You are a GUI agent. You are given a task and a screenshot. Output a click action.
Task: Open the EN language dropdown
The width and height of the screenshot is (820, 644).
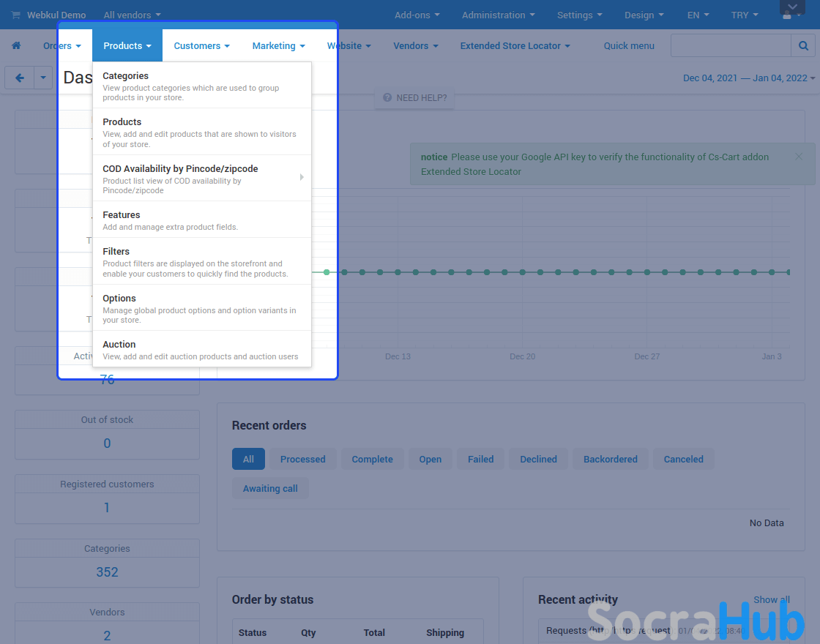697,15
